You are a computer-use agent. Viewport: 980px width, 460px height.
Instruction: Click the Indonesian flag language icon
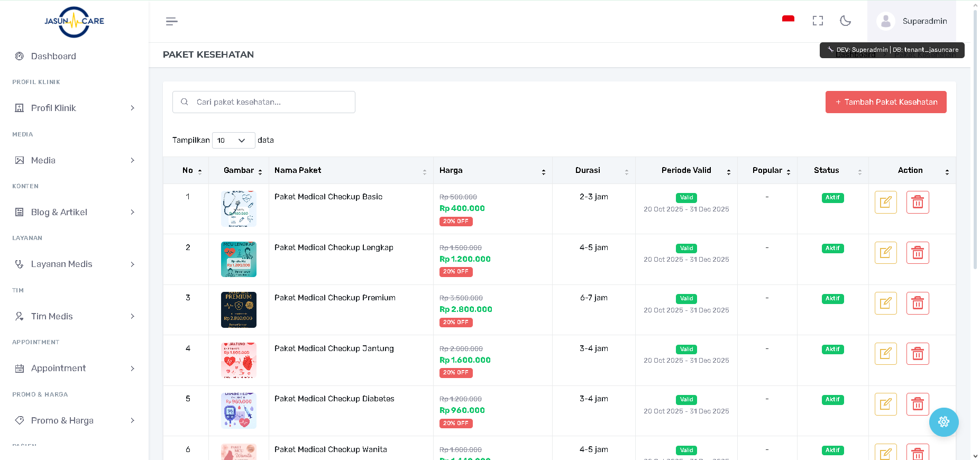(788, 20)
